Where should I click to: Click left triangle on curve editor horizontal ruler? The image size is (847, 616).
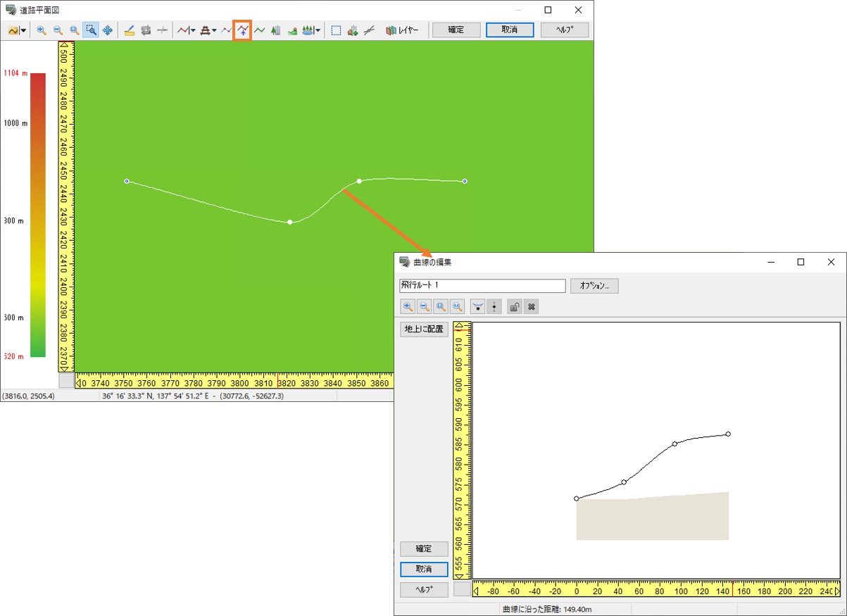[x=477, y=591]
